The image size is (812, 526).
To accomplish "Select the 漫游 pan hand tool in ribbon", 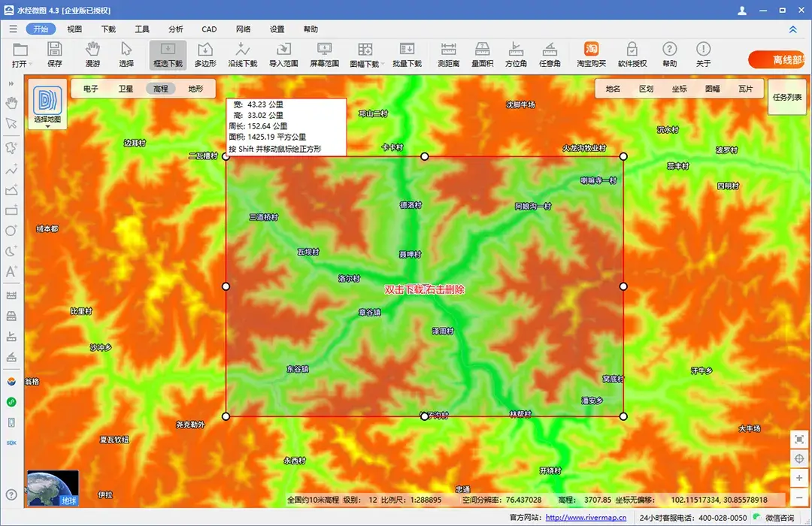I will 92,55.
